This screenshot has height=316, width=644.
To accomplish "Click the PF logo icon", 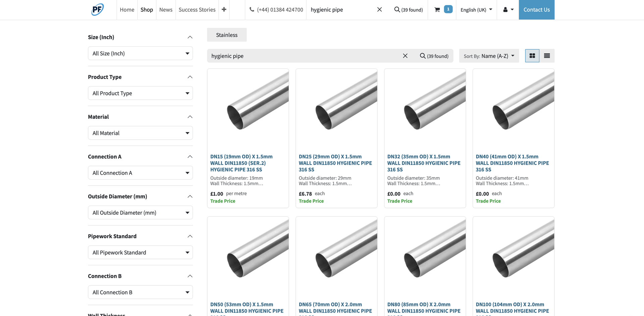I will click(98, 9).
